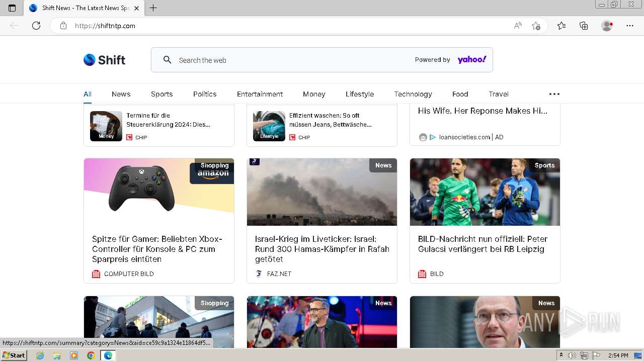Click the volume tray icon
Screen dimensions: 644x362
click(572, 355)
